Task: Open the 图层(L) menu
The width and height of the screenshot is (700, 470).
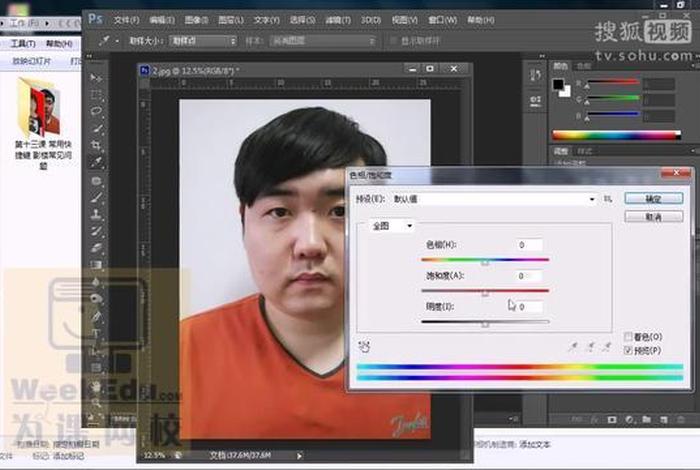Action: click(231, 20)
